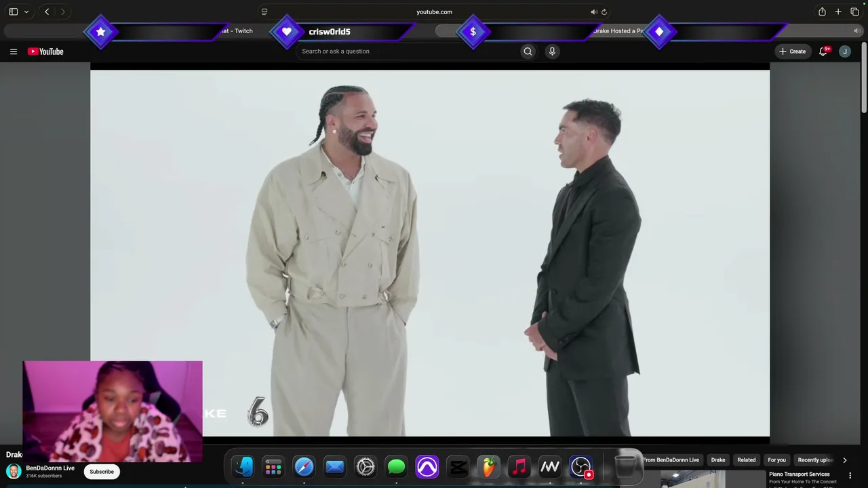This screenshot has height=488, width=868.
Task: Mute audio from the address bar speaker
Action: 594,12
